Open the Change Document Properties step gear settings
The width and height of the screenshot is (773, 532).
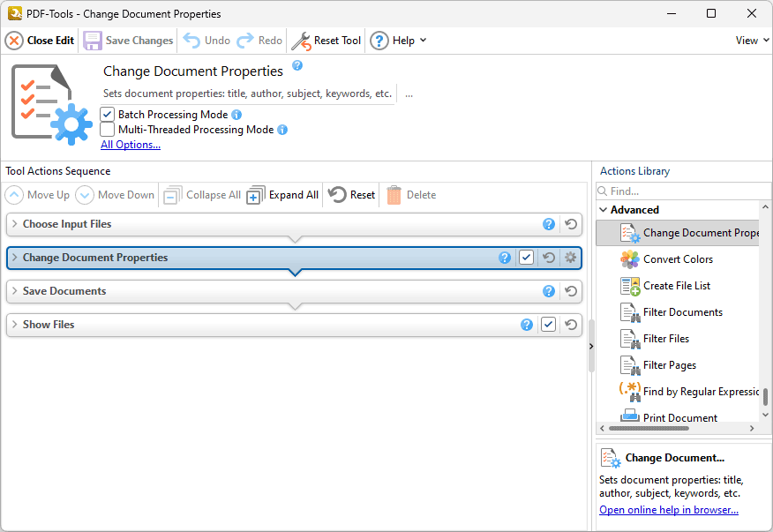click(570, 258)
